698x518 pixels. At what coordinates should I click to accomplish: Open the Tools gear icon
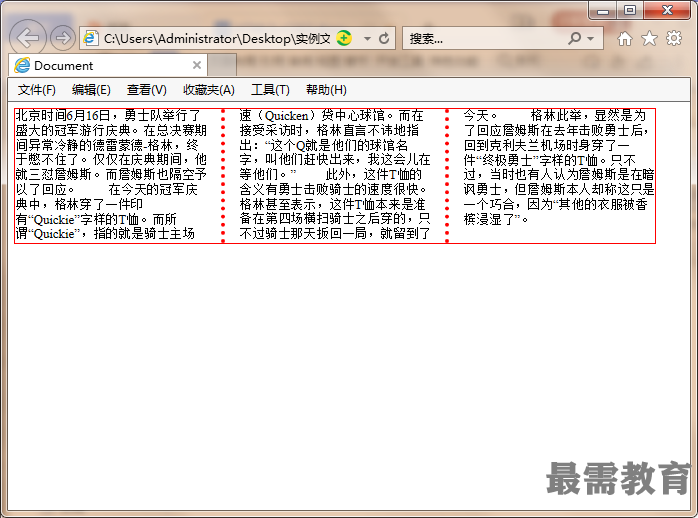pos(674,38)
